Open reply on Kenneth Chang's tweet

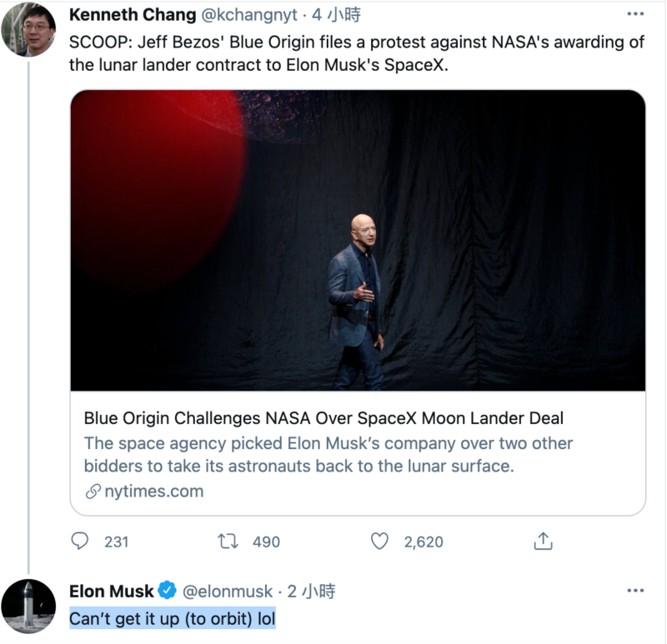click(x=79, y=542)
